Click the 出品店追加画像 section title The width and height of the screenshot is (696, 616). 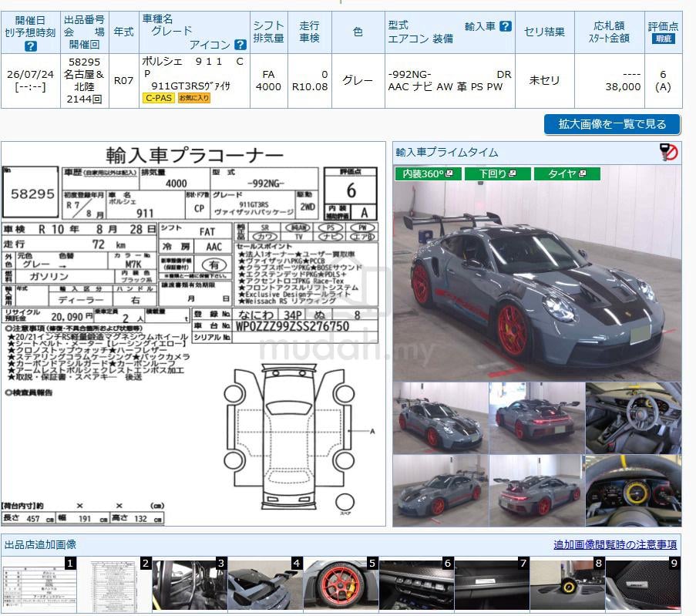tap(40, 544)
